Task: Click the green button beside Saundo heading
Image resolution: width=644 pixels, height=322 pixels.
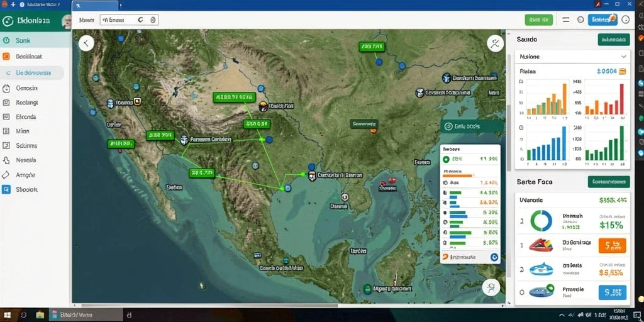Action: tap(614, 40)
